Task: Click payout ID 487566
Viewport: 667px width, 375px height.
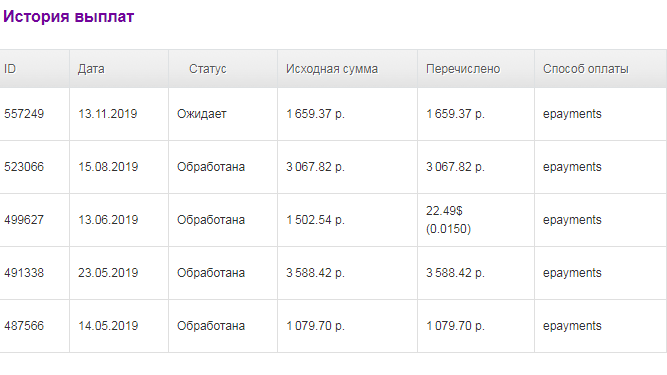Action: tap(24, 326)
